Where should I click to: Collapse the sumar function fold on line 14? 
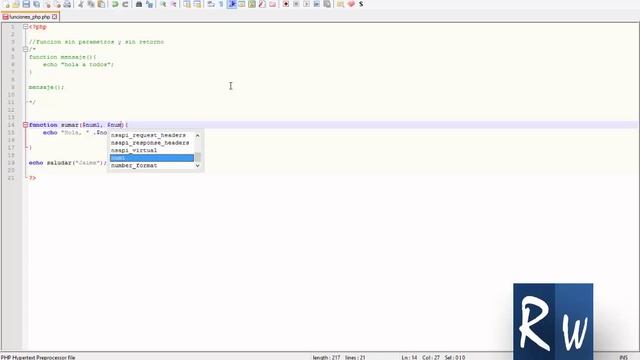click(x=25, y=125)
